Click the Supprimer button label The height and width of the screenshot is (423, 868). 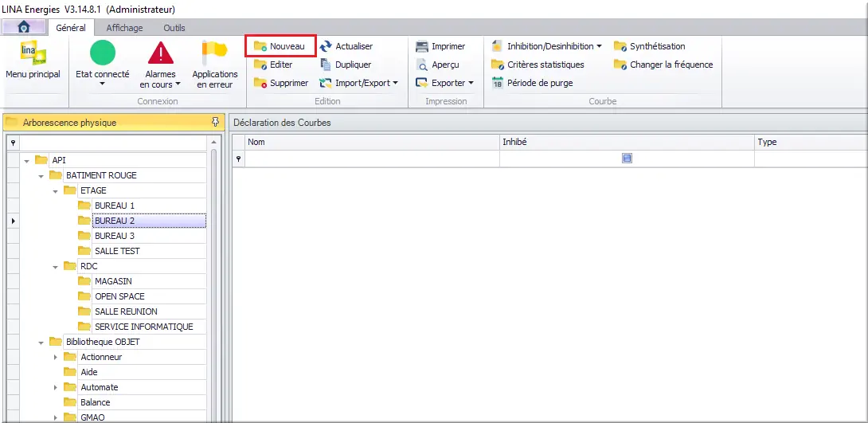[289, 83]
